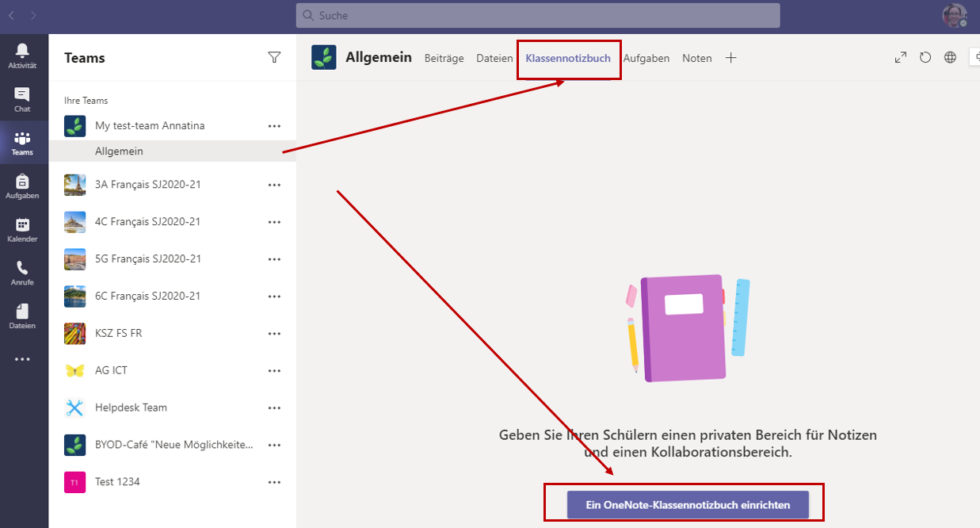Open Dateien in the left sidebar
This screenshot has height=528, width=980.
pyautogui.click(x=22, y=316)
